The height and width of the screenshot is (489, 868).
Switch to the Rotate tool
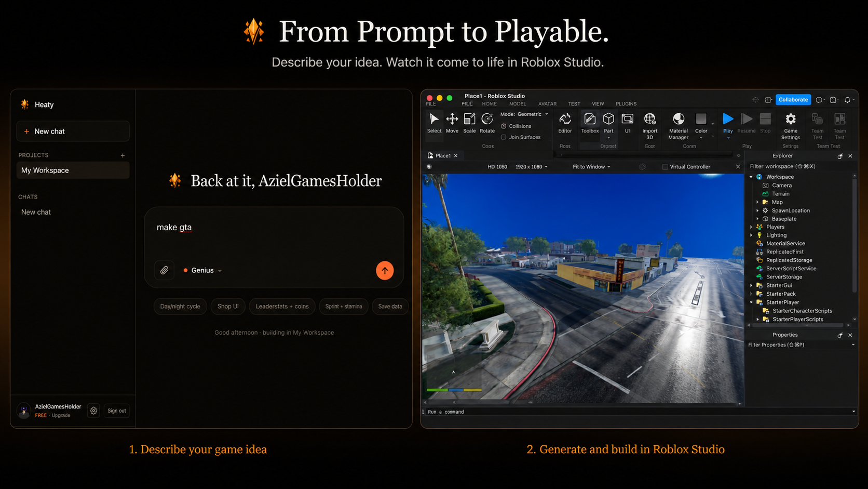tap(487, 123)
